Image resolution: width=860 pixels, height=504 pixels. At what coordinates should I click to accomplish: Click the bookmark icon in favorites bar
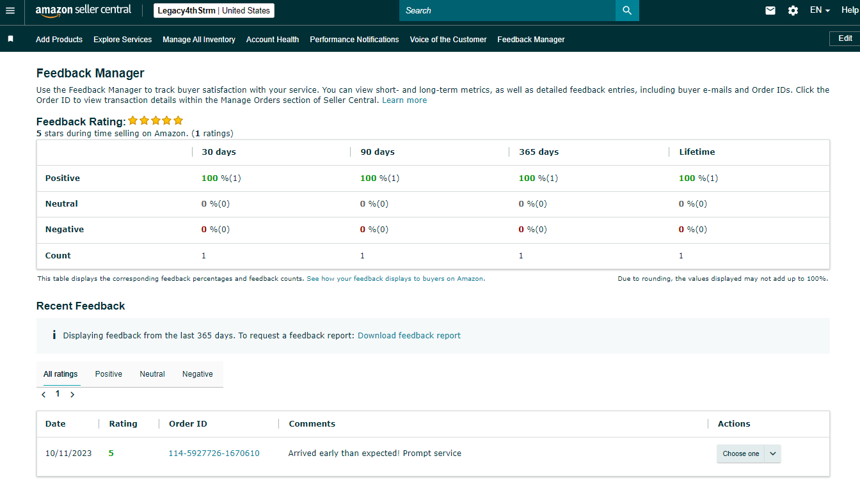click(10, 39)
